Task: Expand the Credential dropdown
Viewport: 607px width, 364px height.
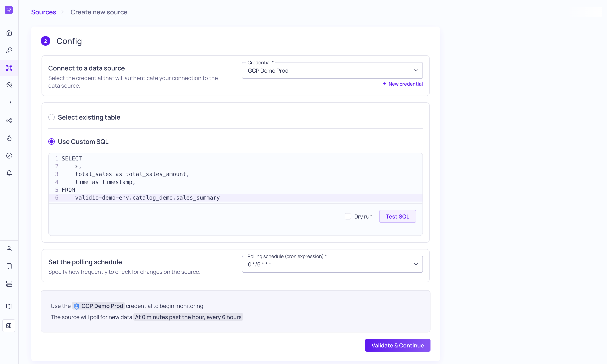Action: 332,71
